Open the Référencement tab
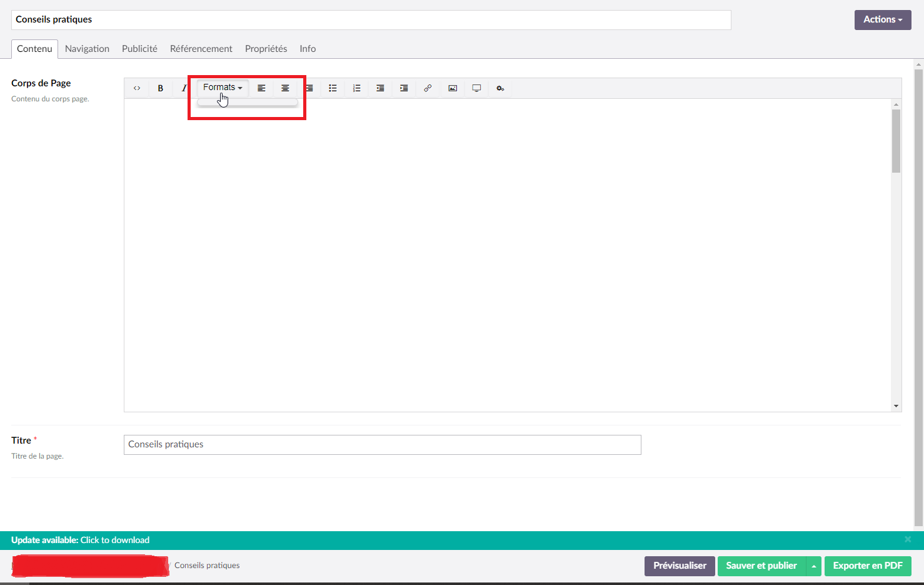Image resolution: width=924 pixels, height=585 pixels. click(201, 49)
